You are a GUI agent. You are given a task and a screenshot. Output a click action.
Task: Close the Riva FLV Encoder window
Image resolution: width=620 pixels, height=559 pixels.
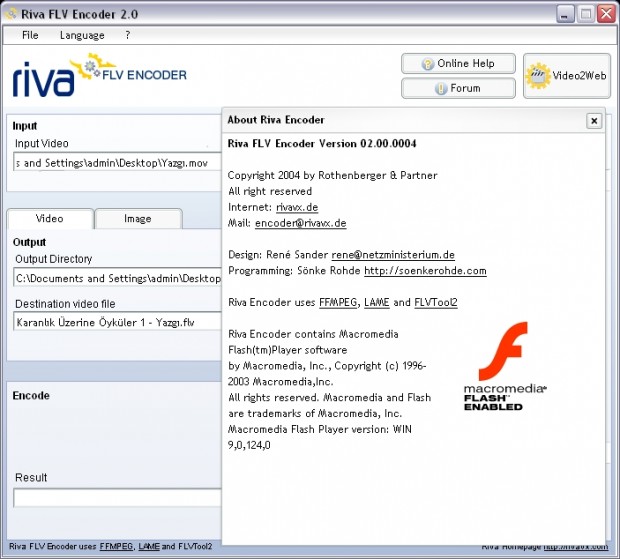coord(606,14)
